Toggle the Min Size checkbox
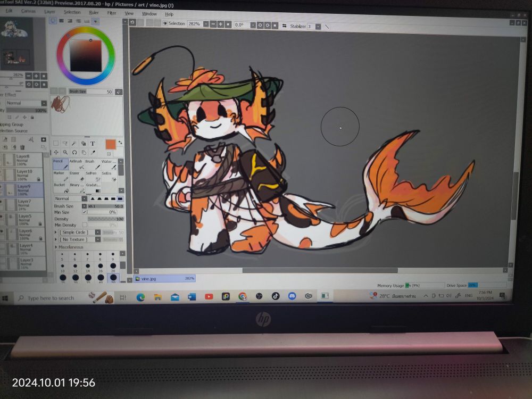This screenshot has height=399, width=532. [x=84, y=212]
